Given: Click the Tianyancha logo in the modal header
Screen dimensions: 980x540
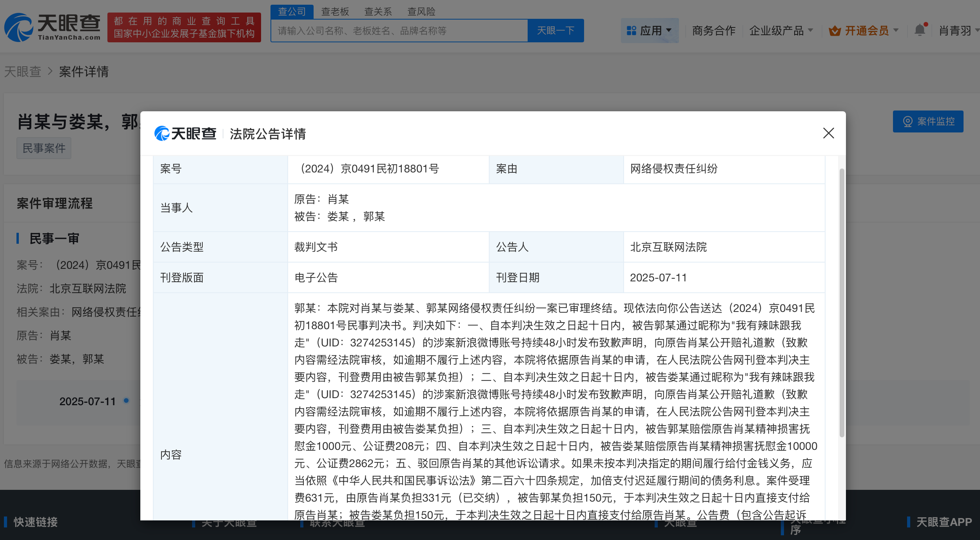Looking at the screenshot, I should pyautogui.click(x=185, y=134).
